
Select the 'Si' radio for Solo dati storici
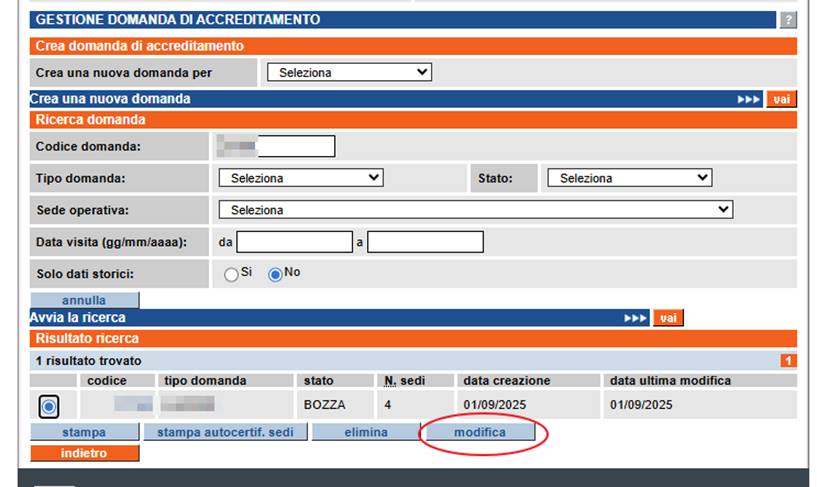[x=231, y=274]
